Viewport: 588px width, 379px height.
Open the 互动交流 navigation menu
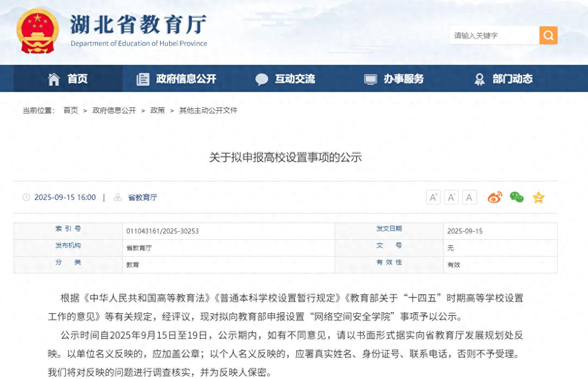coord(294,78)
